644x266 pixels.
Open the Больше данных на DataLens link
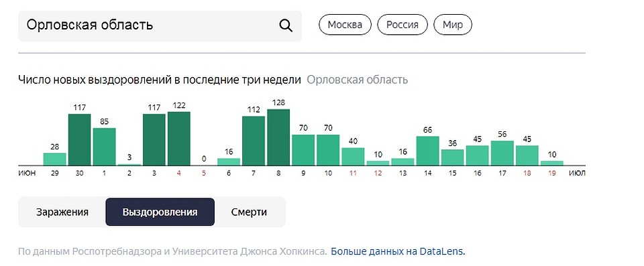coord(398,251)
